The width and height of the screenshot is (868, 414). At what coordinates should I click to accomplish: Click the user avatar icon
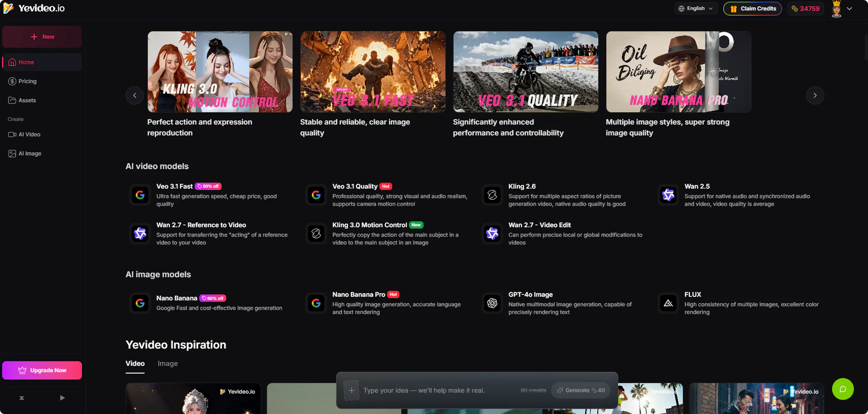click(x=836, y=9)
